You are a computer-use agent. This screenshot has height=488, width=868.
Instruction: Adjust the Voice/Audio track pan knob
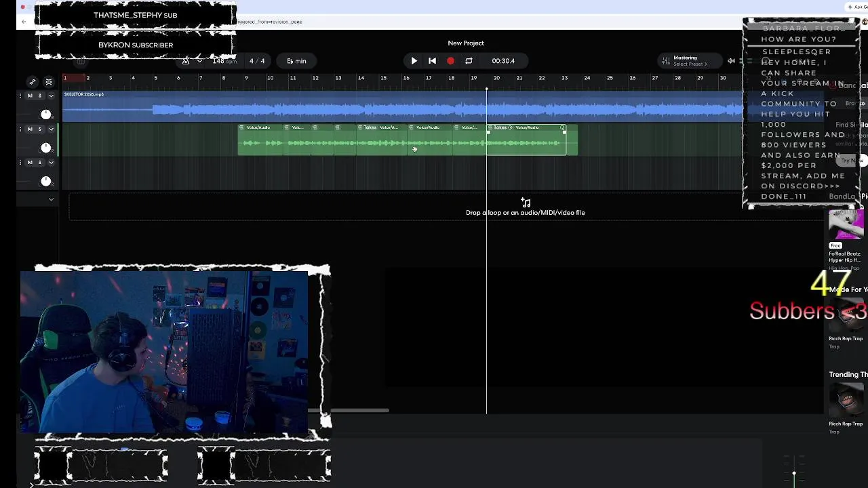45,148
